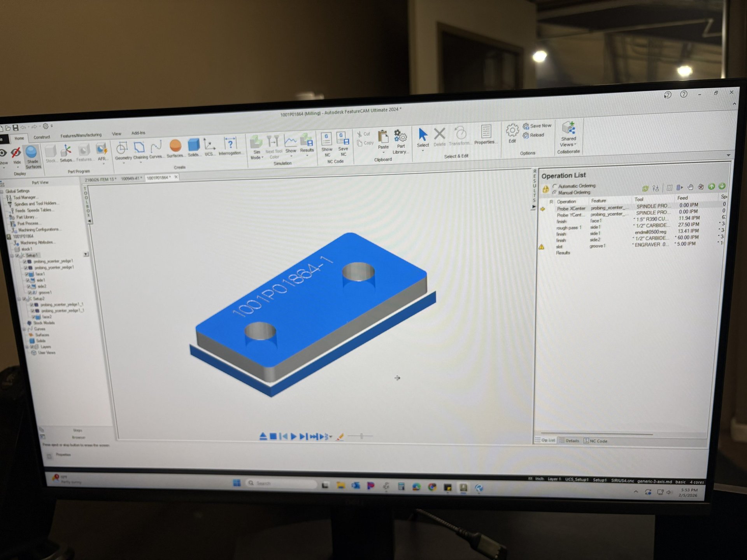The height and width of the screenshot is (560, 747).
Task: Toggle checkbox for face2 feature
Action: 33,317
